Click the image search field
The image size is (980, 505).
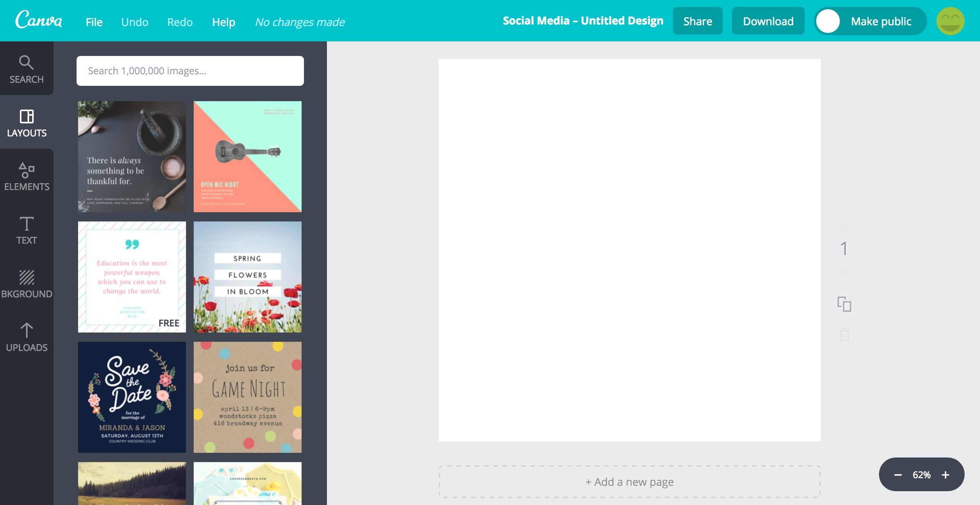pyautogui.click(x=190, y=71)
